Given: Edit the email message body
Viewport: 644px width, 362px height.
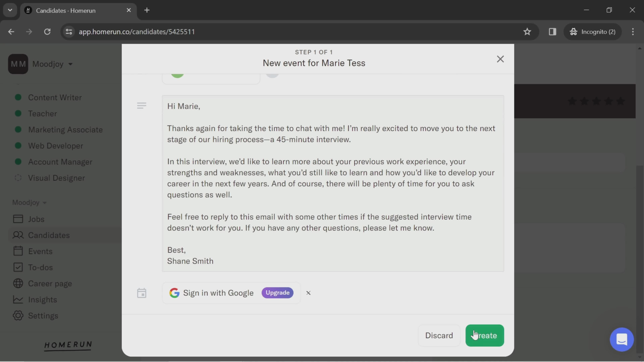Looking at the screenshot, I should pyautogui.click(x=333, y=183).
